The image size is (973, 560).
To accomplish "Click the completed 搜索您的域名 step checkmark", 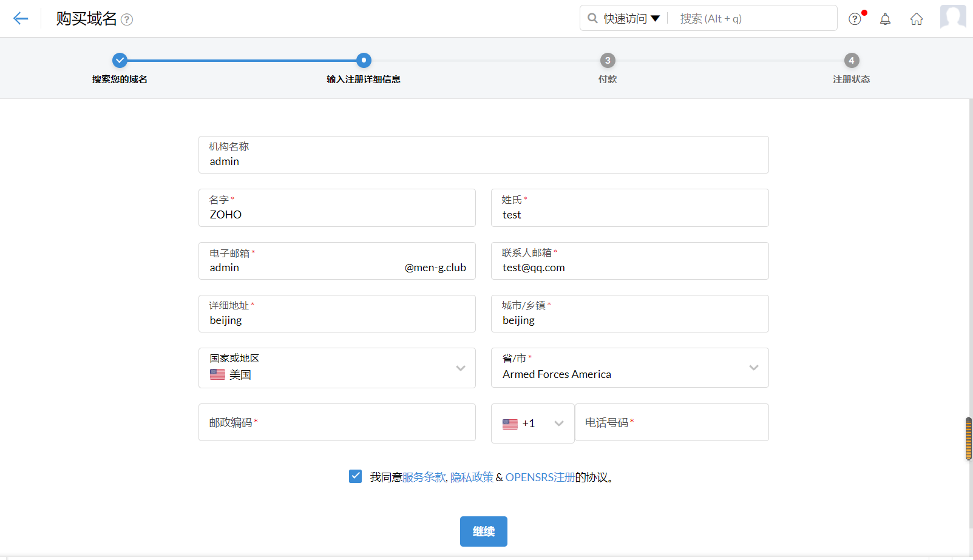I will click(120, 60).
